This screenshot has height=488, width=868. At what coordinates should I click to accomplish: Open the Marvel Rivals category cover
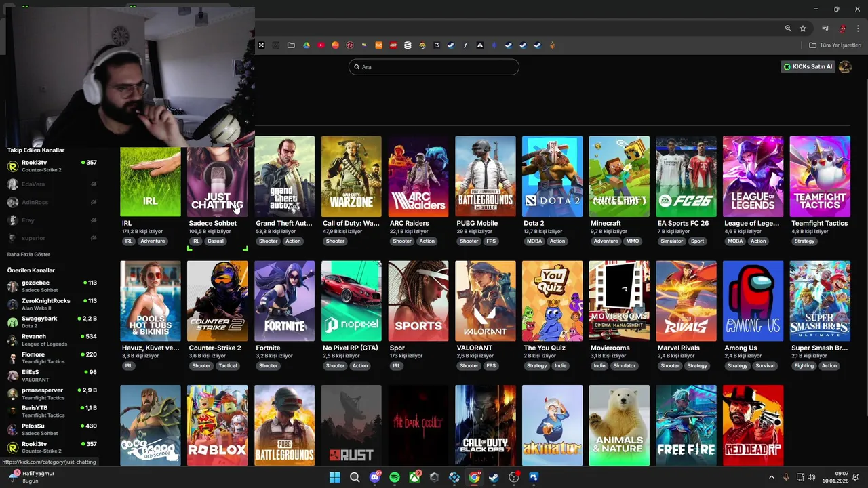686,301
